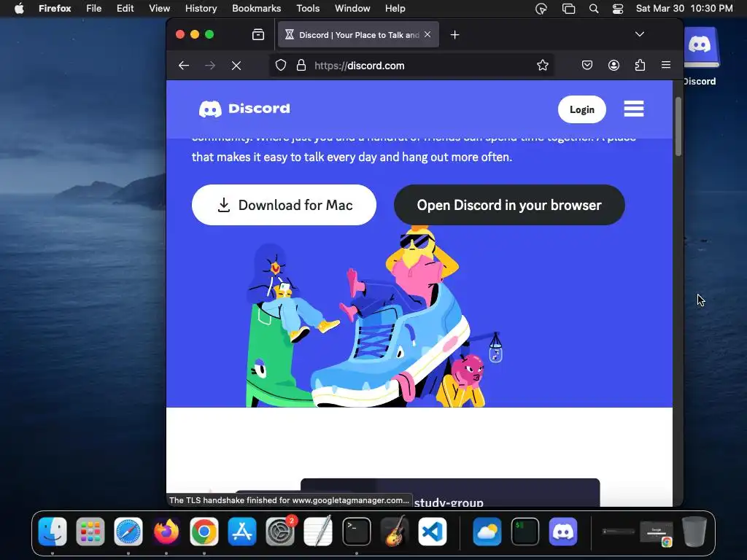Click the Login button
Viewport: 747px width, 560px height.
582,109
